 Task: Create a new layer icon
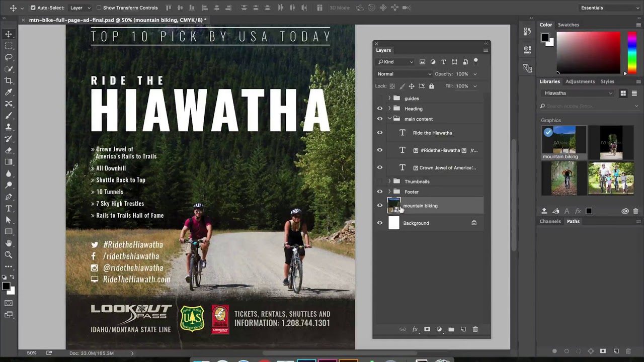[463, 329]
